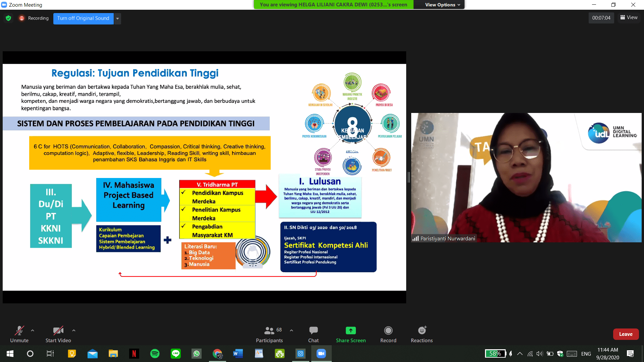Screen dimensions: 644x362
Task: Open Spotify from the taskbar
Action: click(155, 354)
